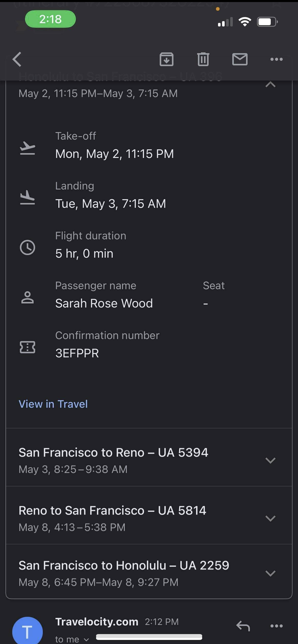Tap the passenger name Sarah Rose Wood
The image size is (298, 644).
[104, 303]
